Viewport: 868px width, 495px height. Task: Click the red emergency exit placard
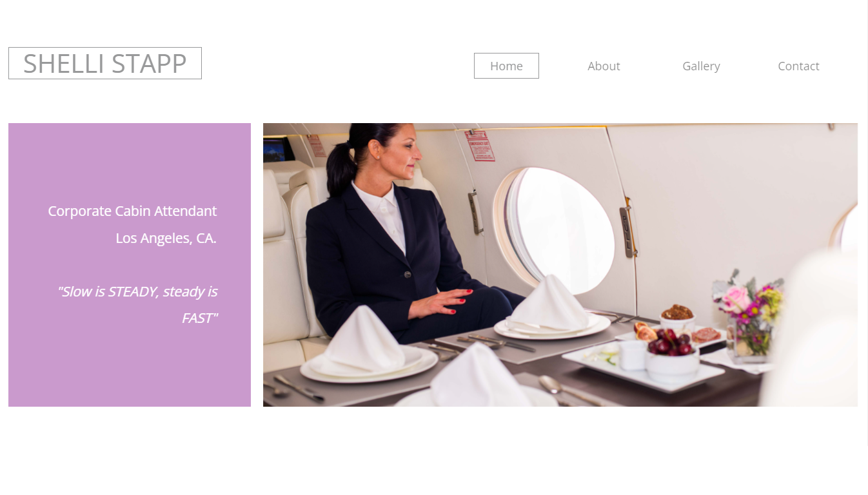click(x=480, y=146)
